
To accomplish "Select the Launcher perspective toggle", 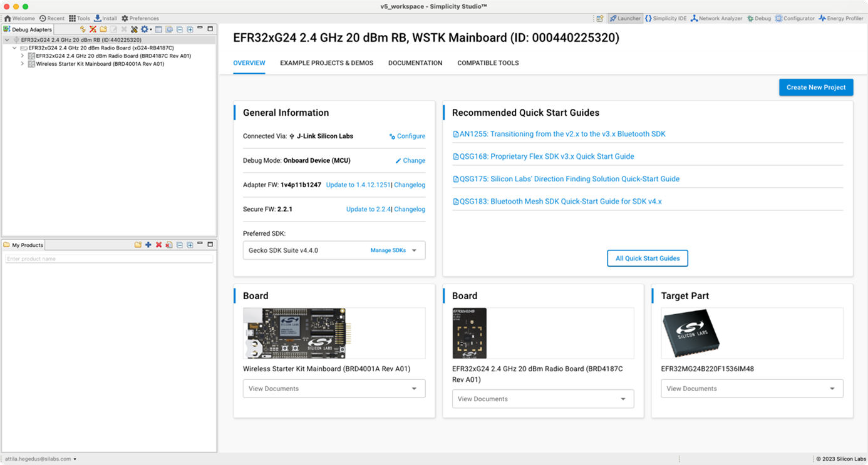I will pyautogui.click(x=625, y=18).
